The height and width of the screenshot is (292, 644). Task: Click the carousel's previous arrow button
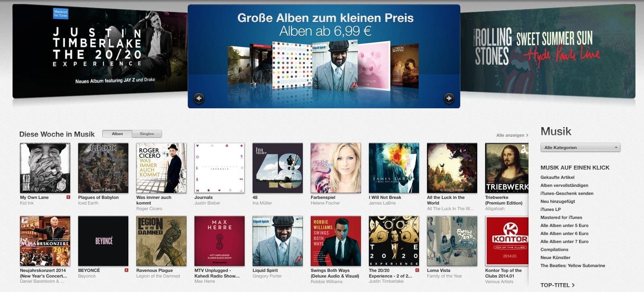point(199,98)
